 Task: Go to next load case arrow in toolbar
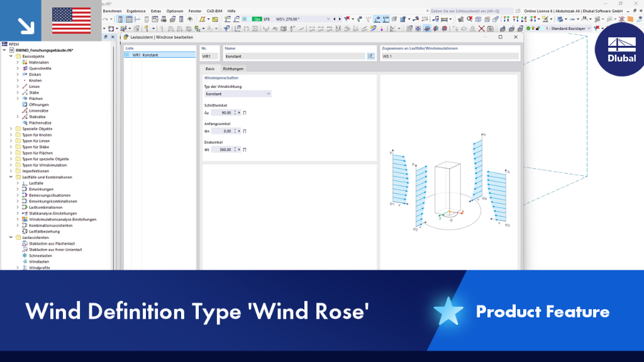pyautogui.click(x=339, y=19)
